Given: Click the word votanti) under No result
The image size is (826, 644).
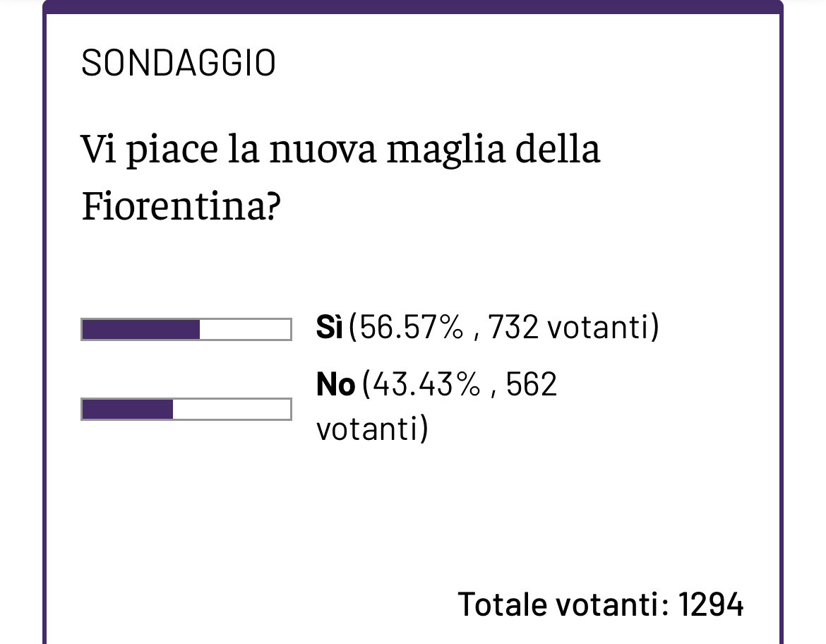Looking at the screenshot, I should click(372, 429).
